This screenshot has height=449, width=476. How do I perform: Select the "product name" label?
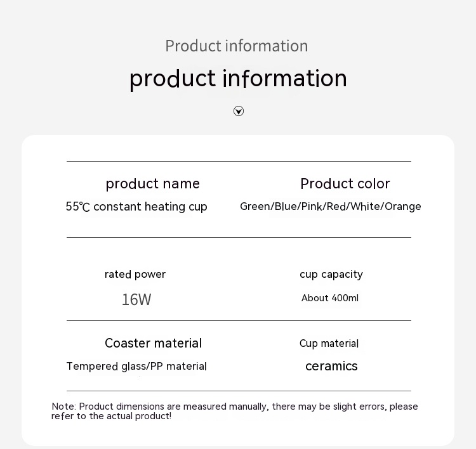pos(152,184)
